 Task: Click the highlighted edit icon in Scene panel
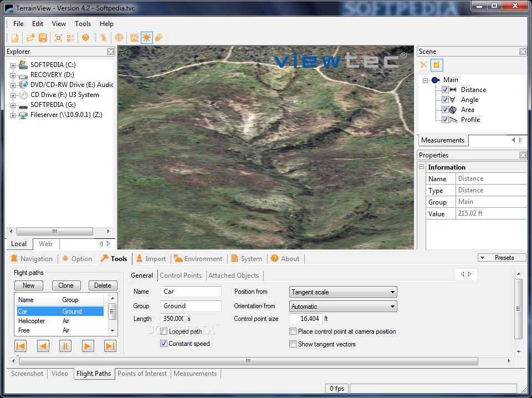(x=437, y=65)
